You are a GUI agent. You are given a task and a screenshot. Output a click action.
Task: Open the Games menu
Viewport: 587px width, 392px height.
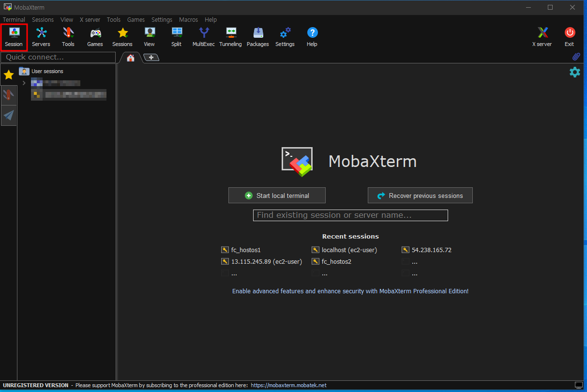pyautogui.click(x=136, y=20)
